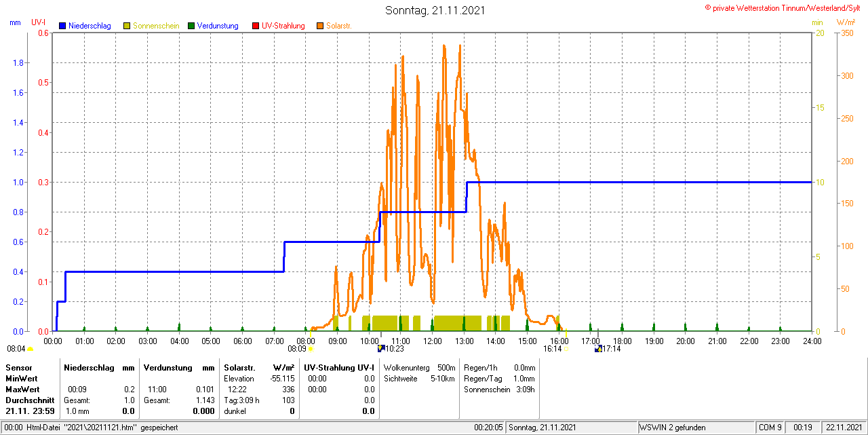Screen dimensions: 868x435
Task: Click the yellow Sonnenschein legend swatch
Action: pos(127,26)
